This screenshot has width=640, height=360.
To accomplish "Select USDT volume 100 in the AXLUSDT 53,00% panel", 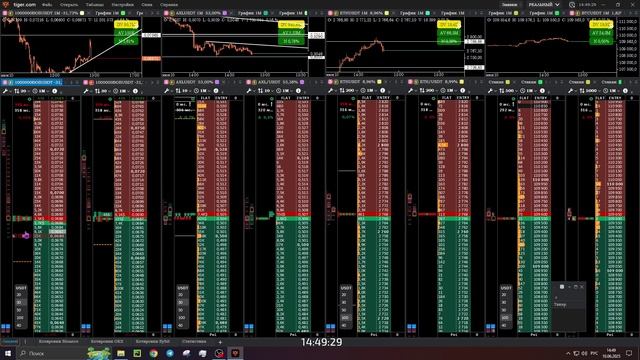I will pyautogui.click(x=181, y=318).
